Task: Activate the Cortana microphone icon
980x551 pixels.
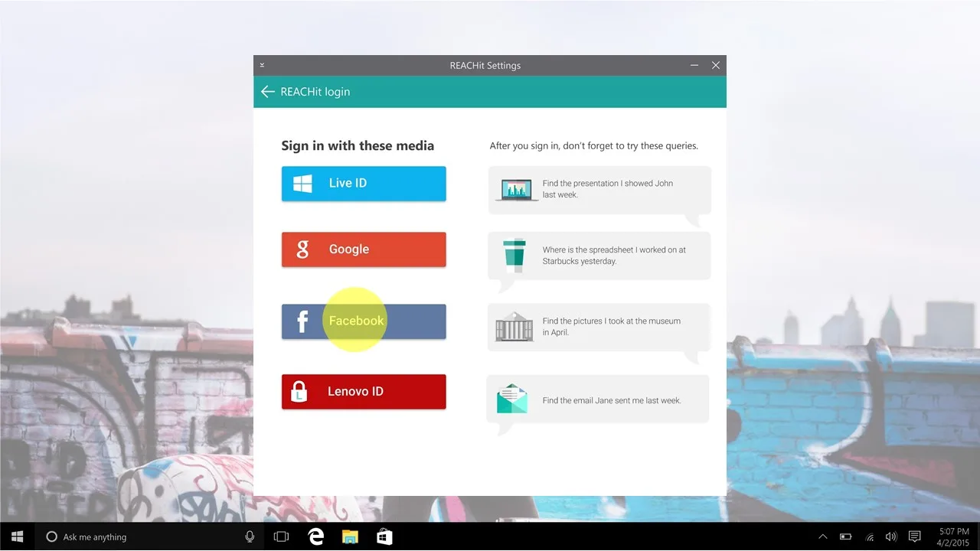Action: pyautogui.click(x=250, y=536)
